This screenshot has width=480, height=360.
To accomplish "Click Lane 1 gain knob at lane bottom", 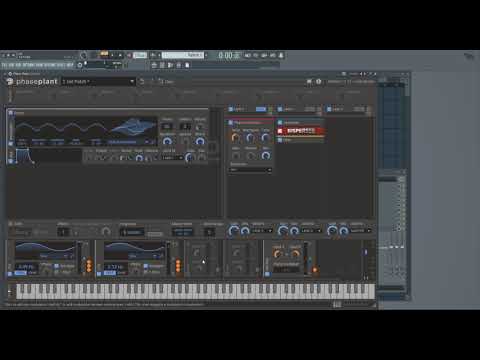I will click(234, 231).
